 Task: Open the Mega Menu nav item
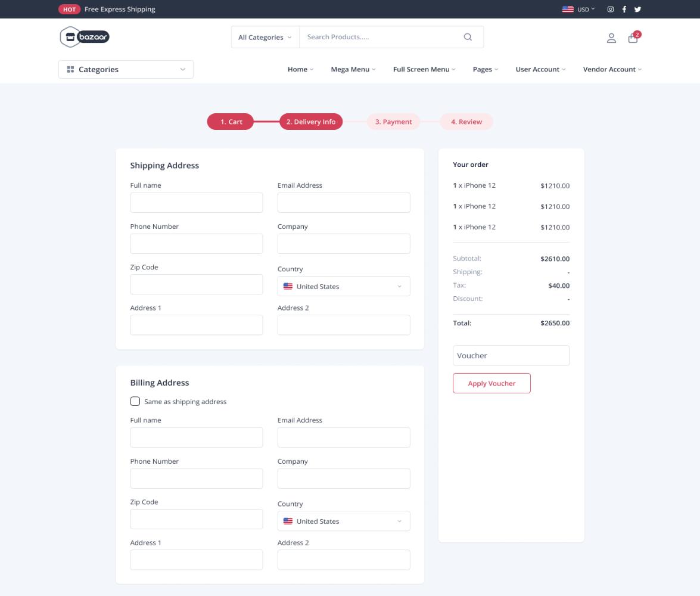pos(353,69)
